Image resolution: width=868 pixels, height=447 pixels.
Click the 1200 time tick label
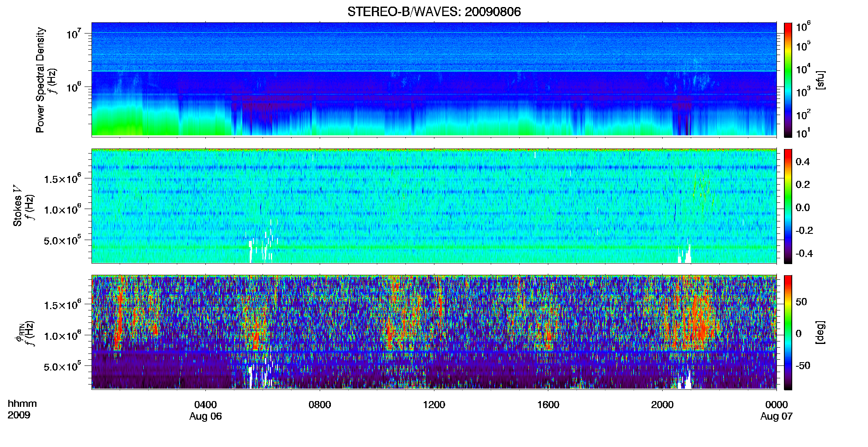[x=434, y=404]
